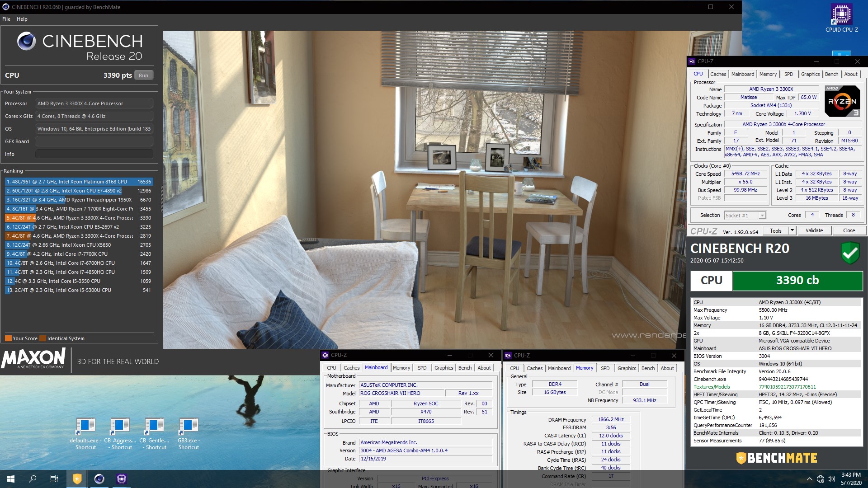The image size is (868, 488).
Task: Switch to Bench tab in top CPU-Z
Action: point(831,74)
